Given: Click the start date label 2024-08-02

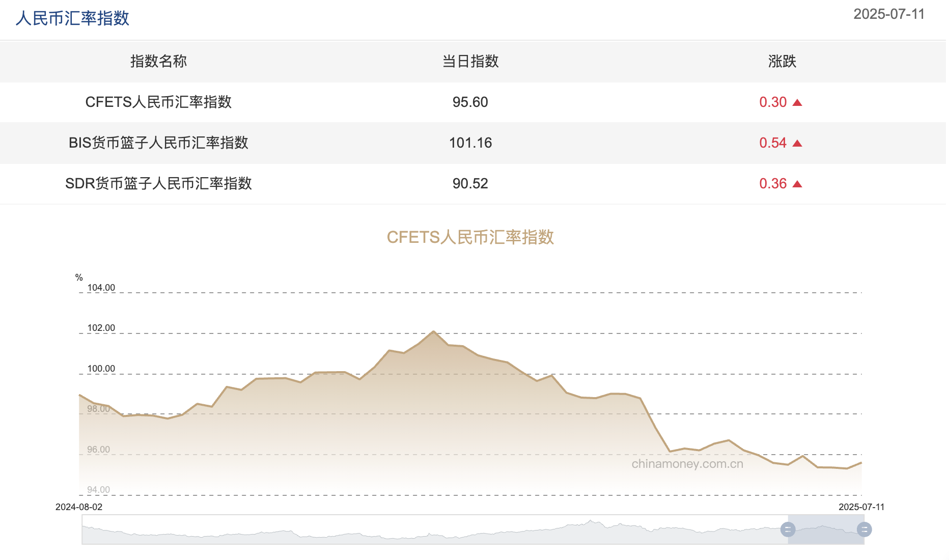Looking at the screenshot, I should pyautogui.click(x=79, y=507).
